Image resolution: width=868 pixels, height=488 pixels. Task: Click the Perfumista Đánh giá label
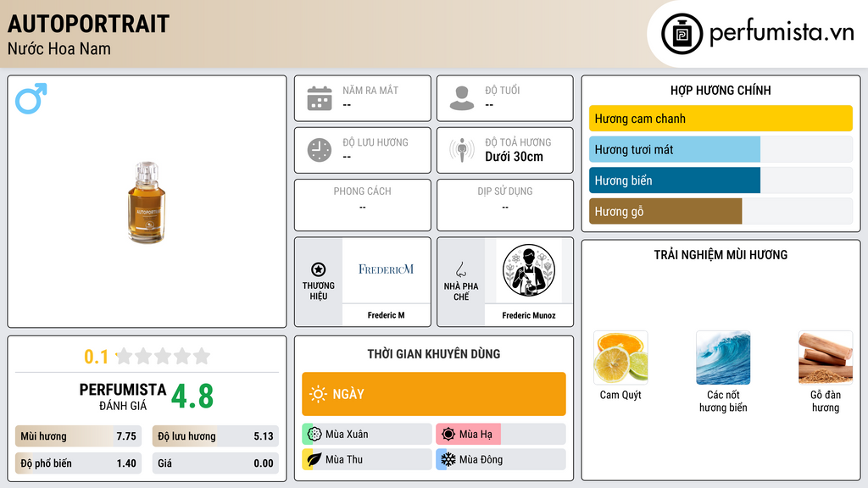click(x=123, y=397)
